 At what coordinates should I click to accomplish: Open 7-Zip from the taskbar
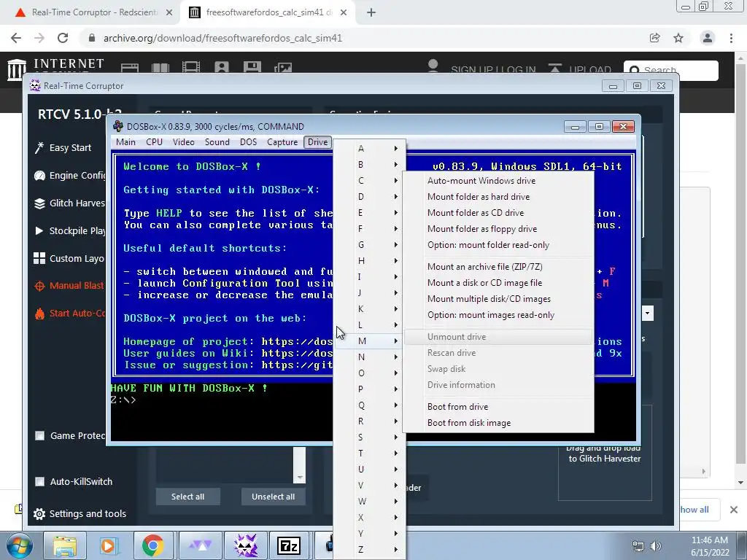click(289, 545)
